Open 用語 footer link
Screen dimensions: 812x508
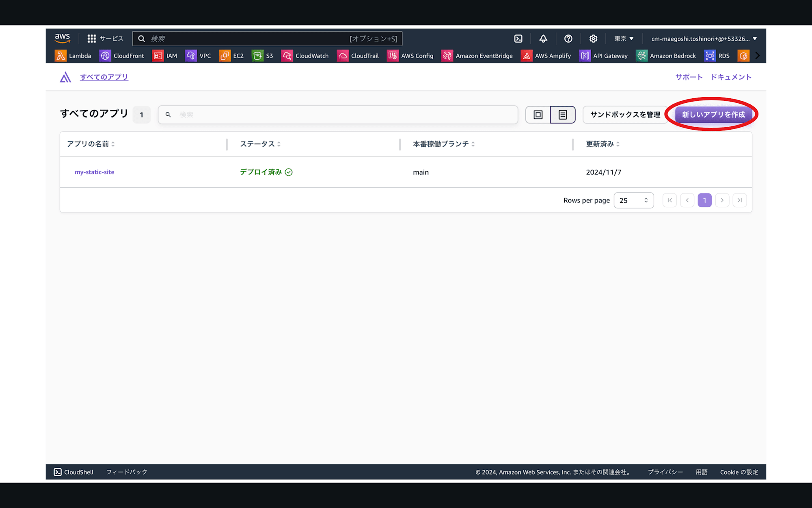click(702, 472)
